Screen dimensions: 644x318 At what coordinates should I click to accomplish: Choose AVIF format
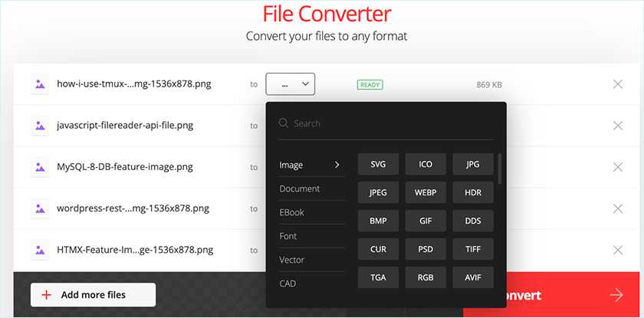pos(473,277)
